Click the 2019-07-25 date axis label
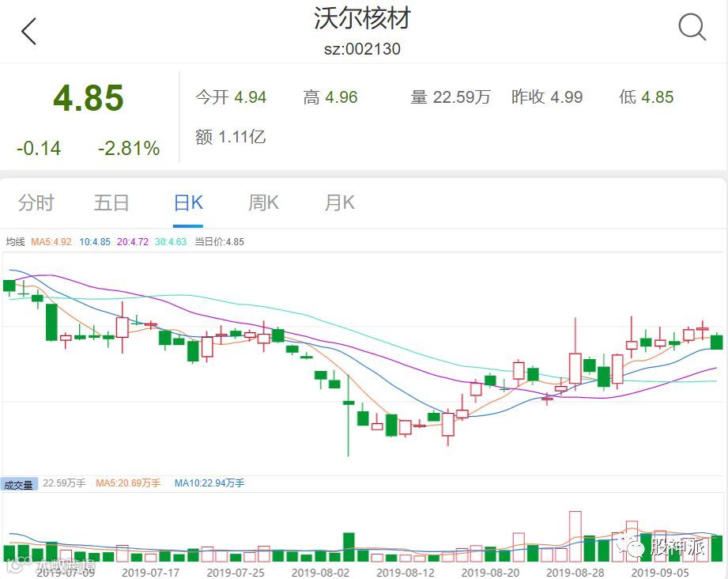Image resolution: width=728 pixels, height=579 pixels. click(236, 573)
